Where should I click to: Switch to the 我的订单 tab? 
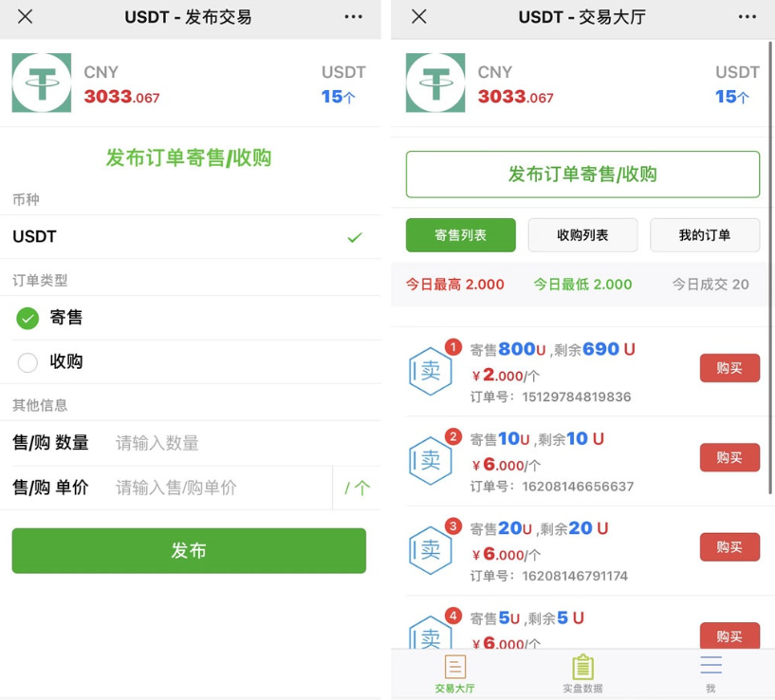click(x=705, y=235)
